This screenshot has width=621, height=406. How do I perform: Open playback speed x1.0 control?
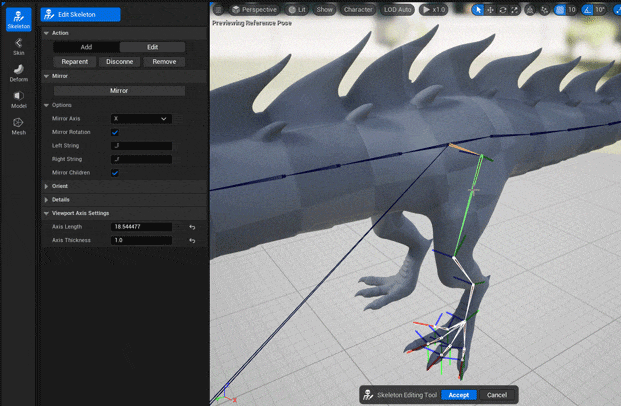point(433,10)
